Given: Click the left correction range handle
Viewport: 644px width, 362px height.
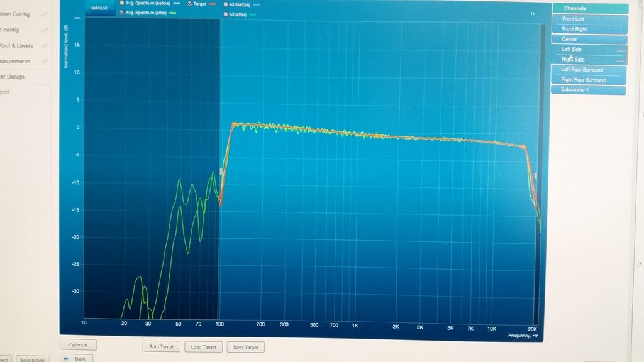Looking at the screenshot, I should [x=221, y=171].
